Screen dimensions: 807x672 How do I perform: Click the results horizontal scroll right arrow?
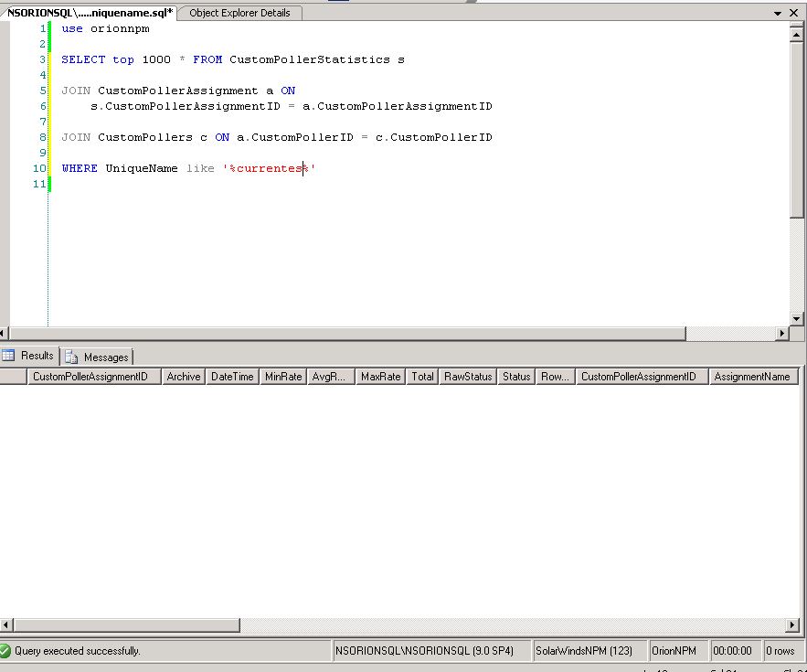coord(792,625)
